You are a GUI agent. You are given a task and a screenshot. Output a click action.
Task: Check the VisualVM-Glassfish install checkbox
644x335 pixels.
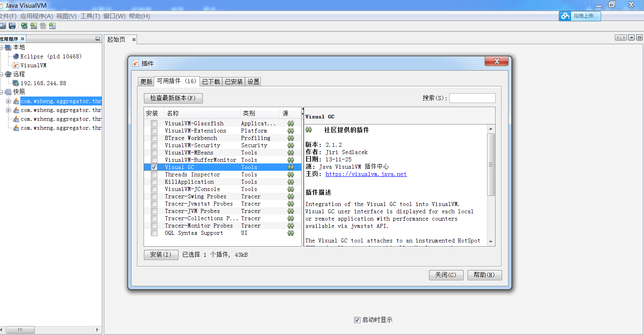point(154,123)
